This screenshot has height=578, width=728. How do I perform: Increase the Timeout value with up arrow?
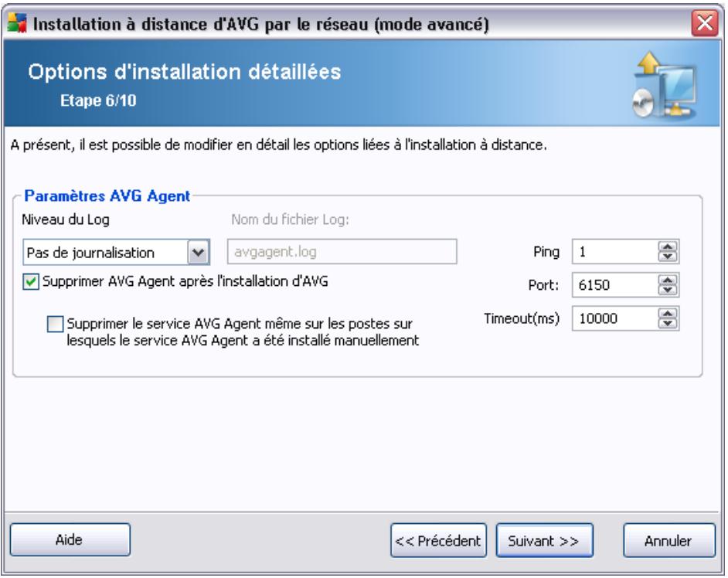click(668, 314)
